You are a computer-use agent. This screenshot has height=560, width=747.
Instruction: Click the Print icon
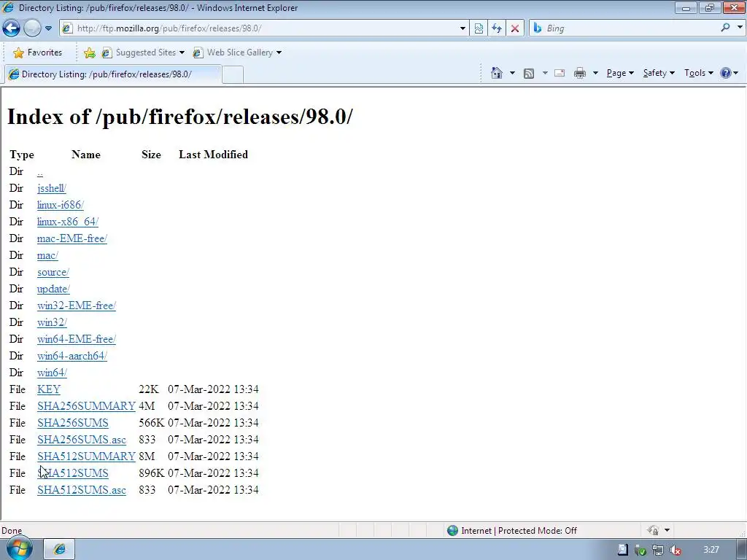tap(580, 73)
